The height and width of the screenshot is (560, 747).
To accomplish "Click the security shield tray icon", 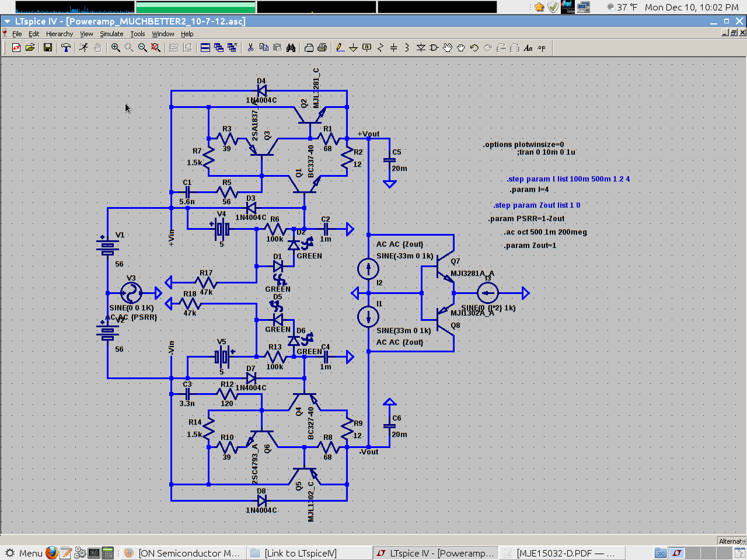I will click(553, 7).
